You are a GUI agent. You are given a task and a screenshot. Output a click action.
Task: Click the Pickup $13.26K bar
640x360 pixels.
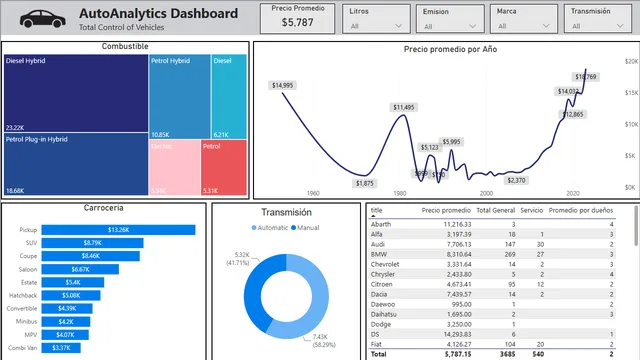tap(118, 230)
